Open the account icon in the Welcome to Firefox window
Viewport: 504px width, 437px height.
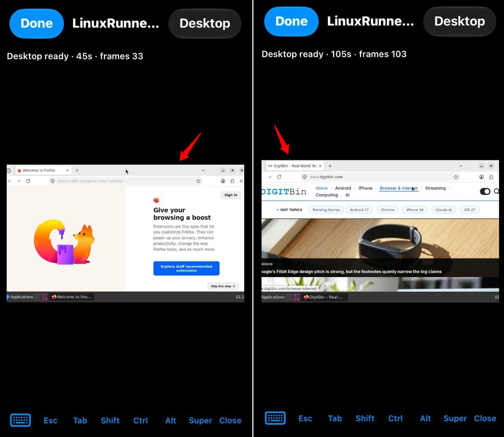(x=223, y=181)
